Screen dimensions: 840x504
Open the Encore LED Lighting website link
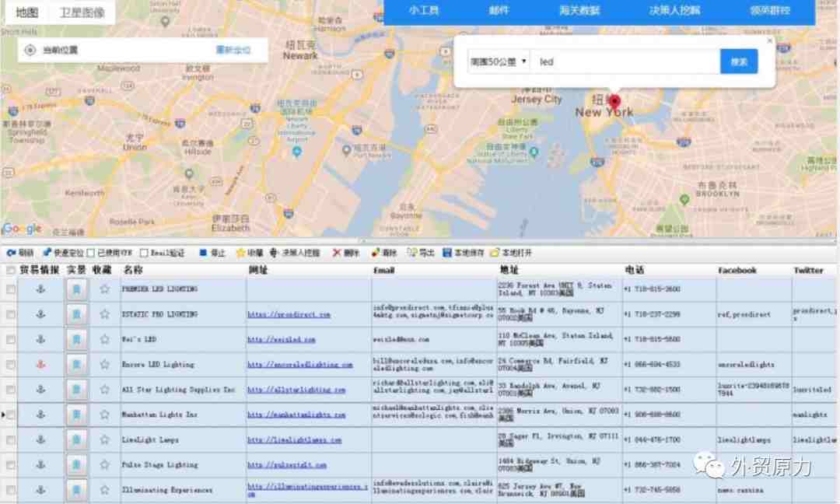tap(300, 365)
